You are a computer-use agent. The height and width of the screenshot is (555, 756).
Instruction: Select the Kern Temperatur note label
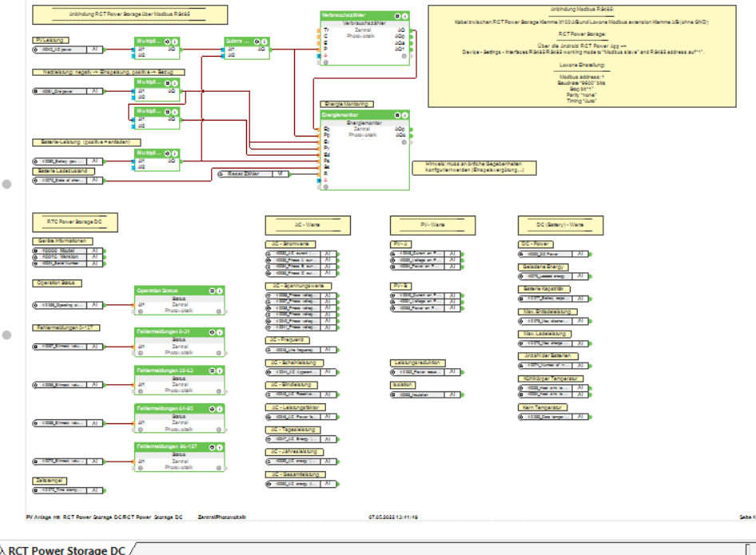pyautogui.click(x=543, y=407)
